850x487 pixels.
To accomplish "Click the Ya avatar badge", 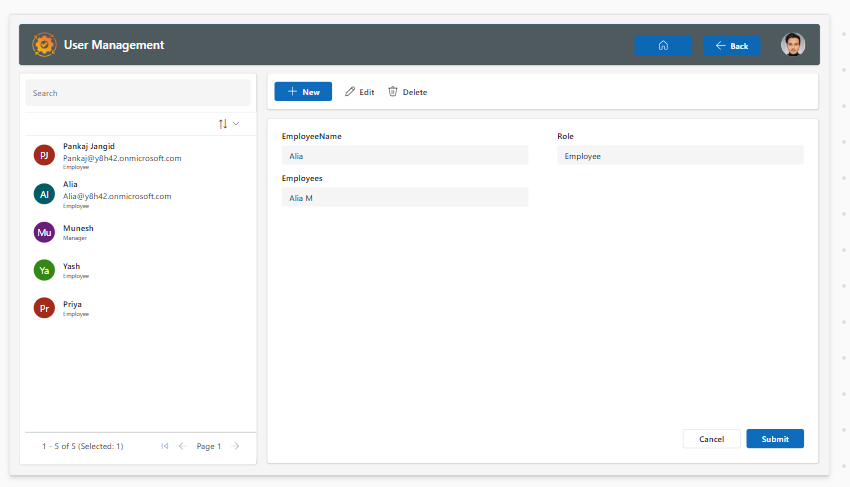I will click(x=44, y=270).
